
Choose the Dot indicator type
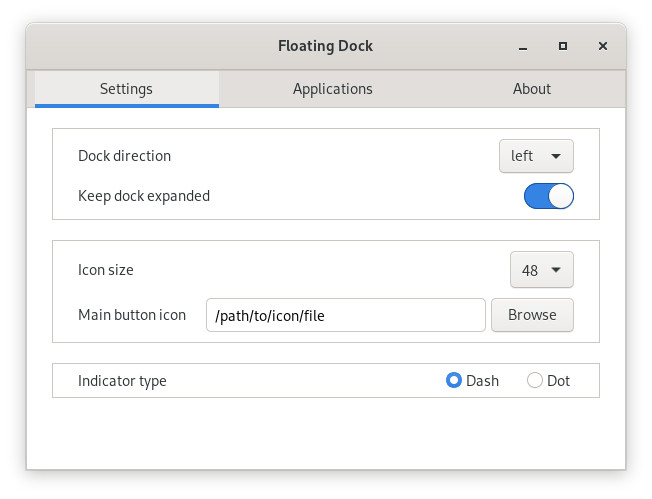535,381
